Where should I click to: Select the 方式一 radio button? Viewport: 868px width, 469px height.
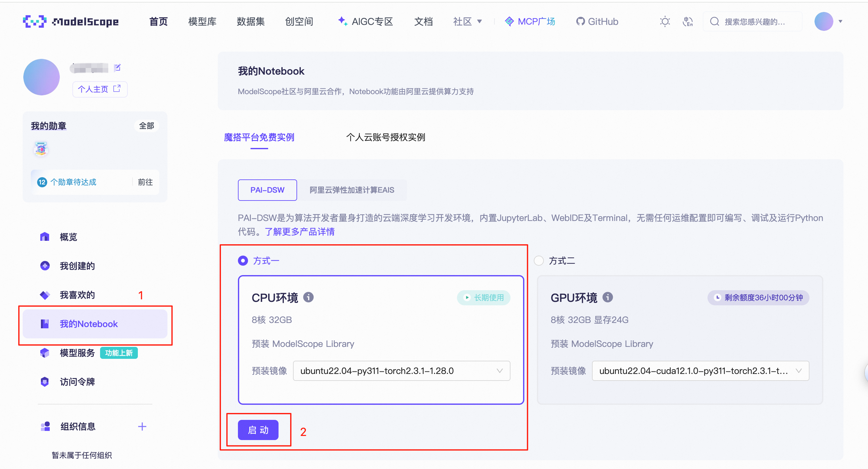[x=243, y=260]
